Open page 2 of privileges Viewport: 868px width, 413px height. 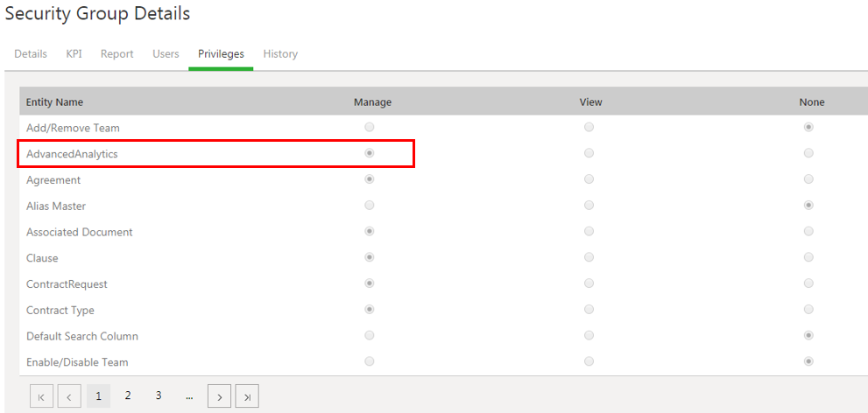128,395
